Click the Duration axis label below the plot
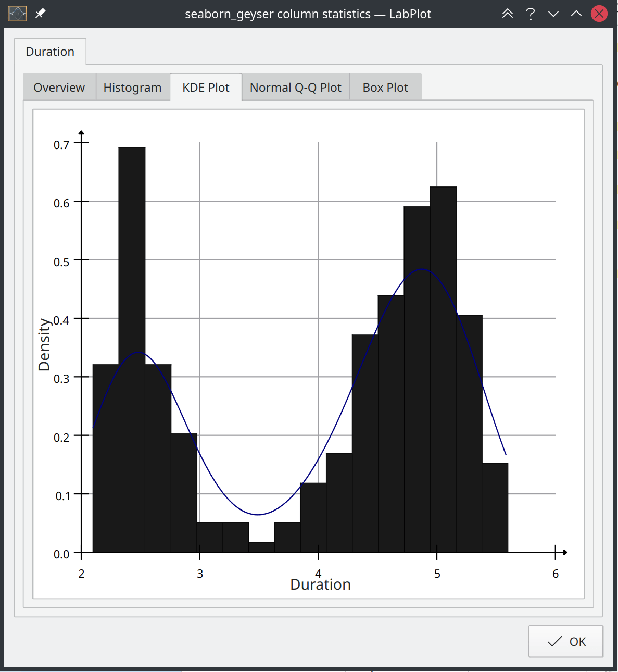This screenshot has height=672, width=618. click(x=320, y=584)
